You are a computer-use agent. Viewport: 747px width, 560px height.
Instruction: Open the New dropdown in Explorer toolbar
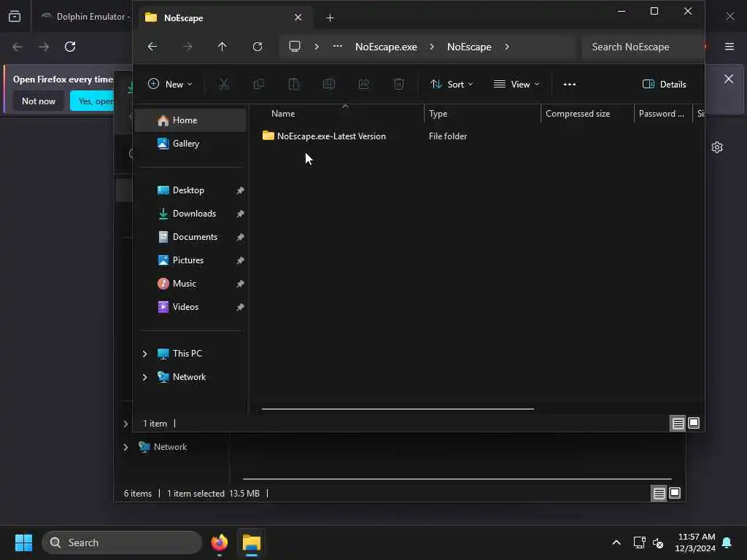[x=170, y=85]
